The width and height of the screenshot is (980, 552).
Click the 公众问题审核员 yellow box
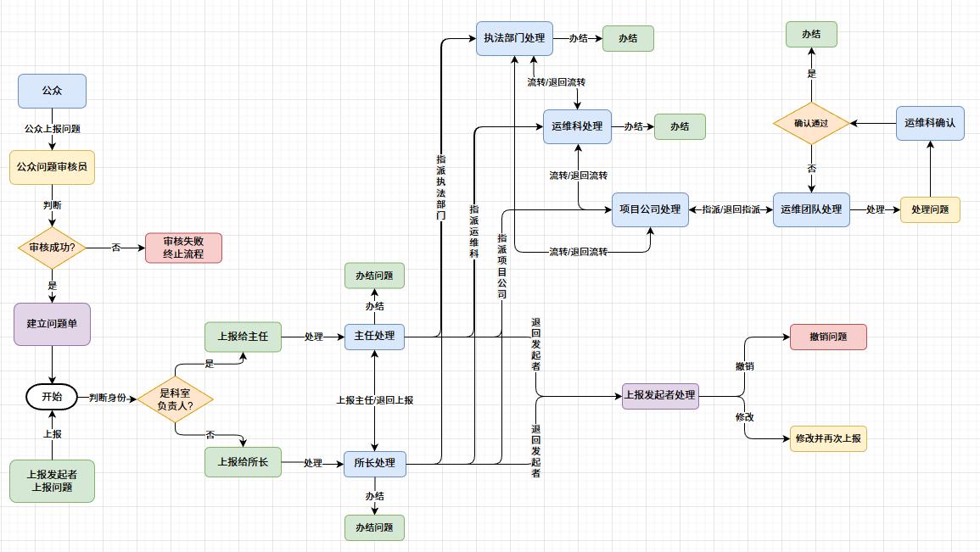point(52,167)
